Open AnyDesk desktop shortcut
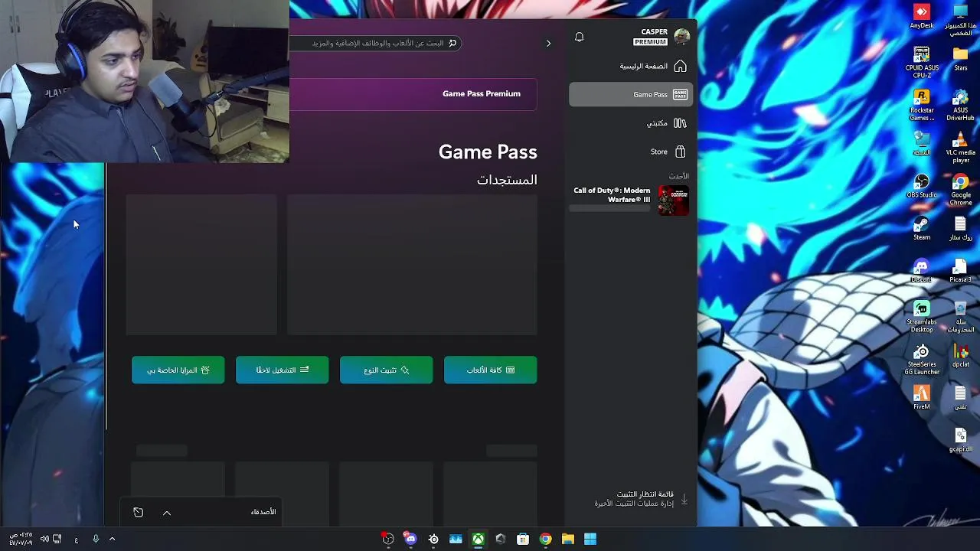 click(x=922, y=16)
